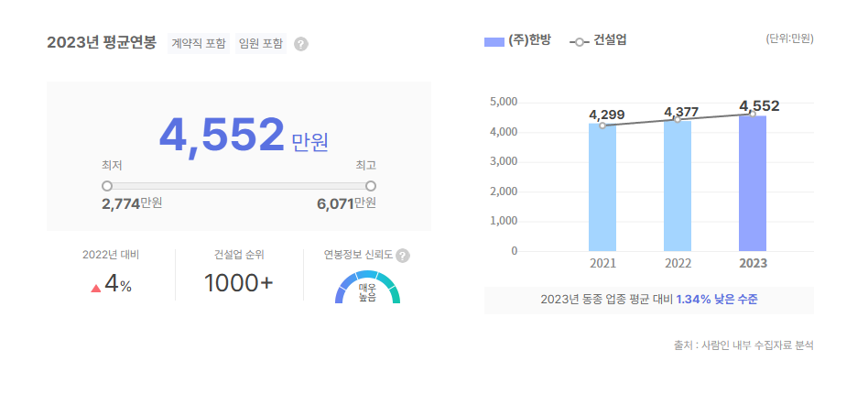Select the 2022 line data point
Image resolution: width=868 pixels, height=394 pixels.
678,119
